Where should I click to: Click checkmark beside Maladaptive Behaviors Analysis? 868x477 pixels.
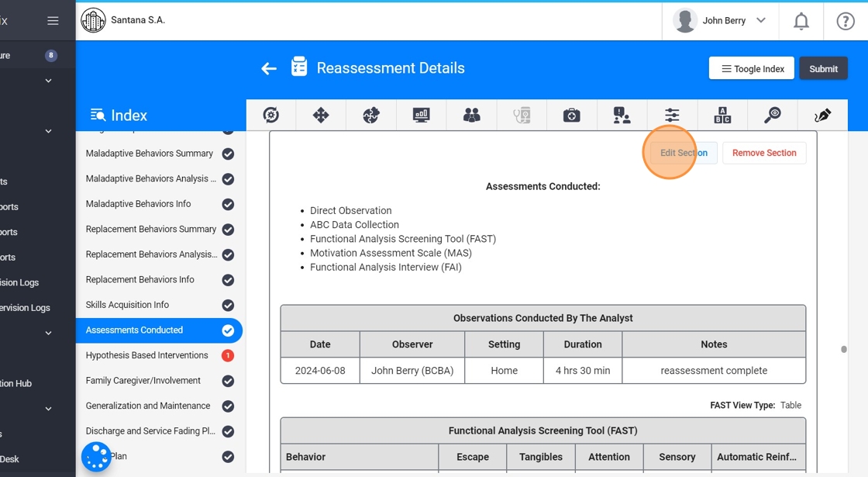click(228, 179)
